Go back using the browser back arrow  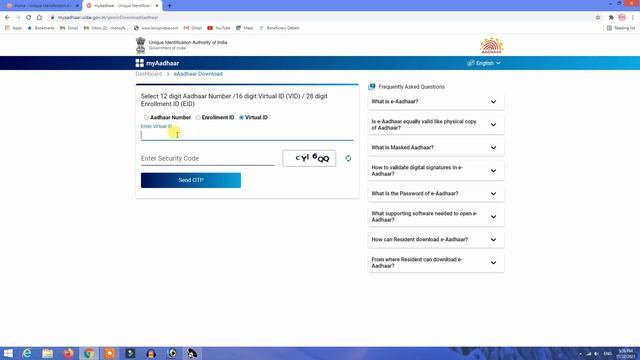point(7,18)
